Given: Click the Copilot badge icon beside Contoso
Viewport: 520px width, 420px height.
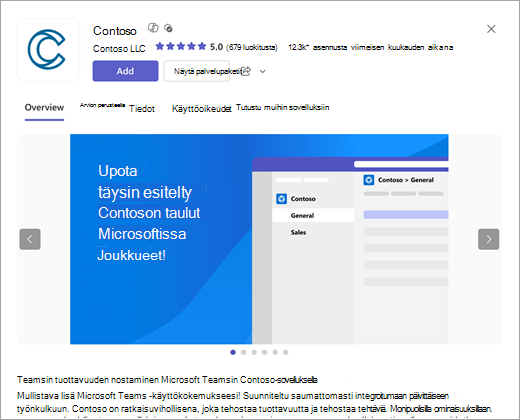Looking at the screenshot, I should [153, 28].
